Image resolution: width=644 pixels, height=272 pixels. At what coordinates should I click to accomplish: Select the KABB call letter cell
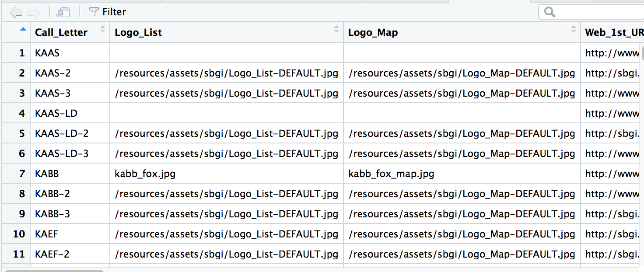click(x=47, y=174)
